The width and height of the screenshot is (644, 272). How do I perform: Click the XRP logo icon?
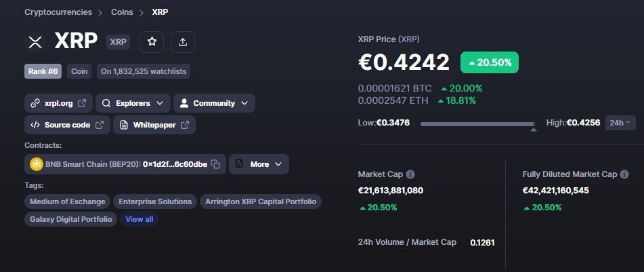35,41
